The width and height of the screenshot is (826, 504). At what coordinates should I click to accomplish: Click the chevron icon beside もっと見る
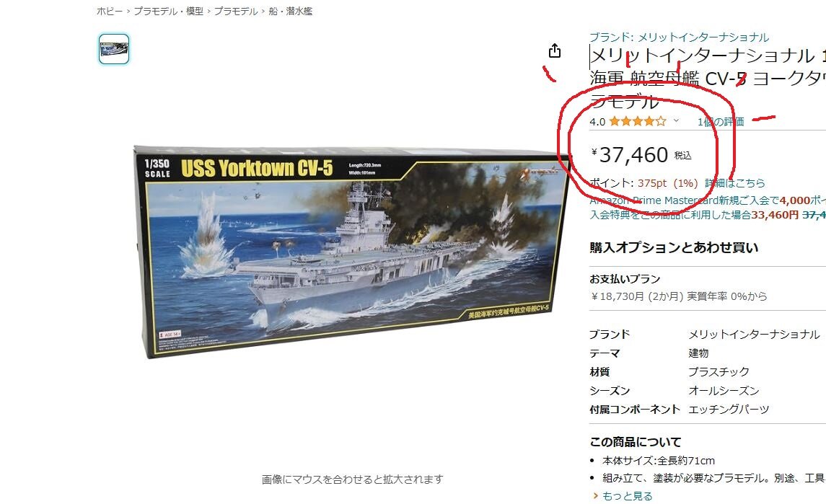click(x=595, y=496)
